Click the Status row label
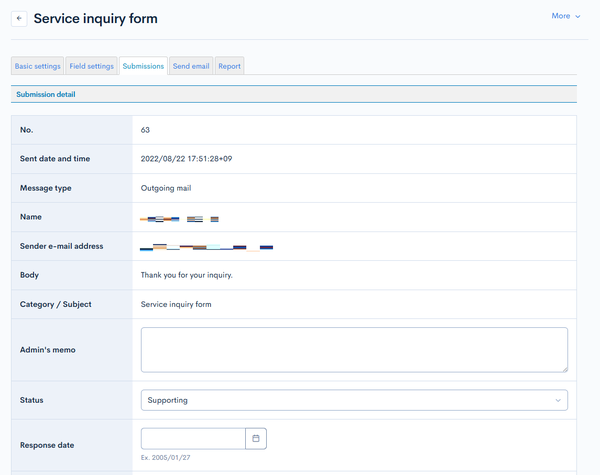The height and width of the screenshot is (475, 600). pos(31,400)
